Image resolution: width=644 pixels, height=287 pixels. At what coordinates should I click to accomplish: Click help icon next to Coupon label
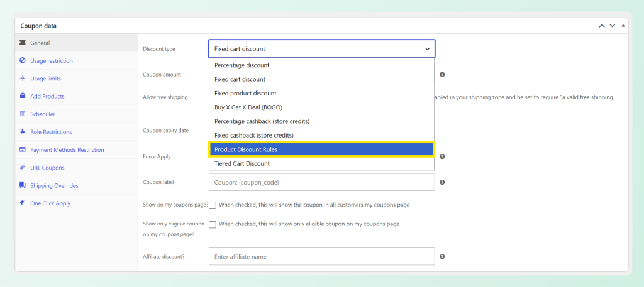[442, 182]
